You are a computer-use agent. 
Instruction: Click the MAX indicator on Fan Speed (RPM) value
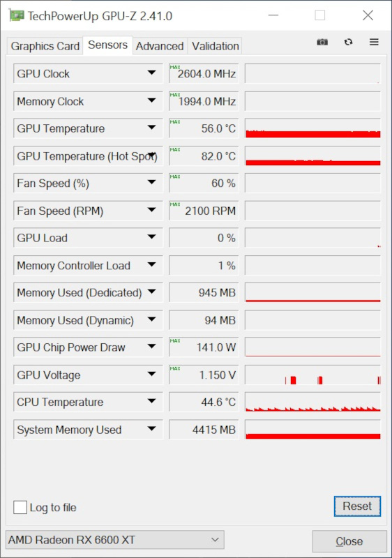(x=175, y=204)
